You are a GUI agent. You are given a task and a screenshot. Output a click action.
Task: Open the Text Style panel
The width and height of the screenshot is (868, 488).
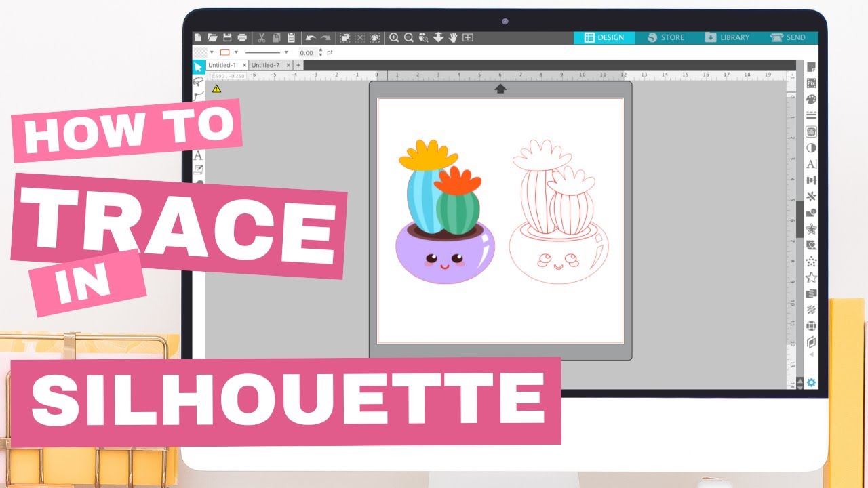click(811, 164)
